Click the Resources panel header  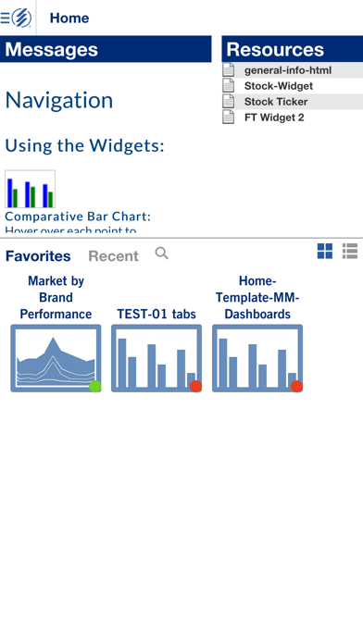pyautogui.click(x=293, y=49)
